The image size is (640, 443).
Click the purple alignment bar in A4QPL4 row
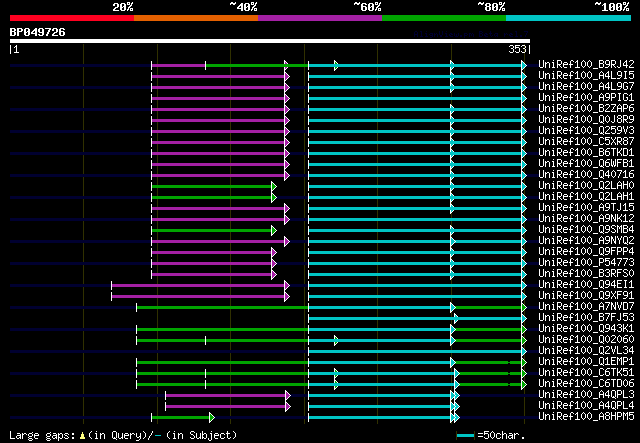click(x=226, y=407)
